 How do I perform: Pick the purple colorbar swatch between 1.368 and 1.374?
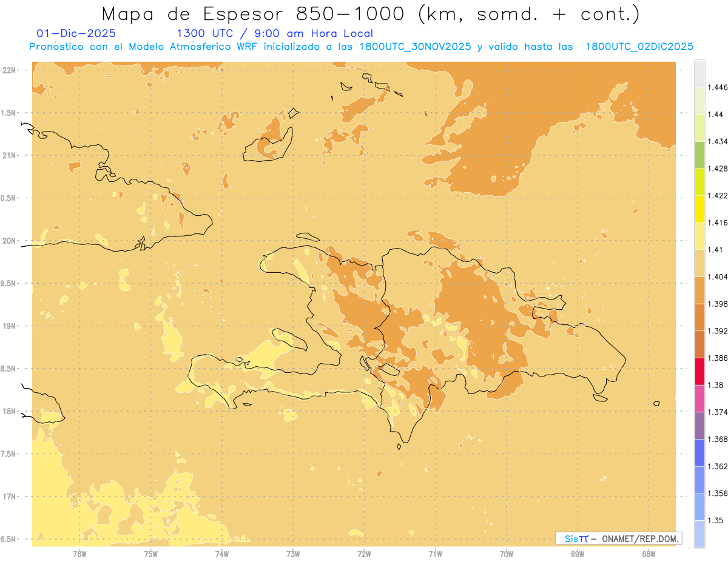pos(699,426)
